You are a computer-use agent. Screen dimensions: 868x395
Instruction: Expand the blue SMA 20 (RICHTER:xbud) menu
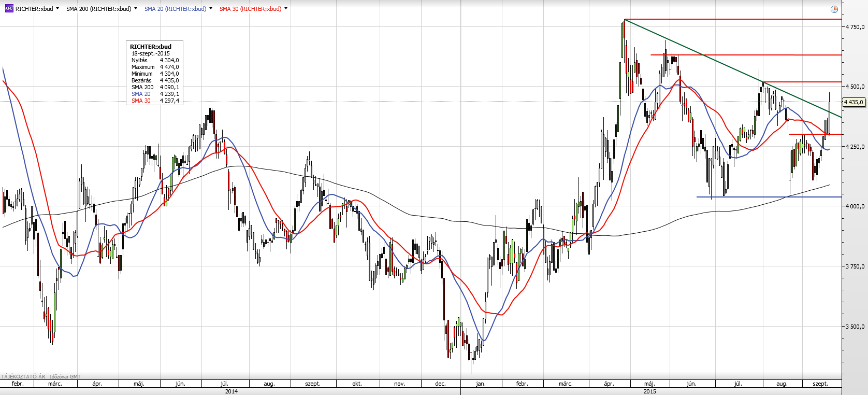(210, 8)
